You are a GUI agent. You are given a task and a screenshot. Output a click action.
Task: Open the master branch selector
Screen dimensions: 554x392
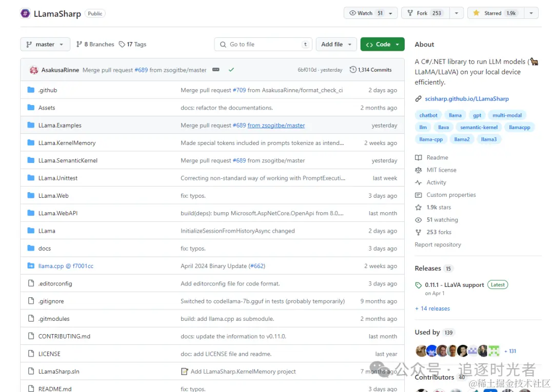point(45,45)
